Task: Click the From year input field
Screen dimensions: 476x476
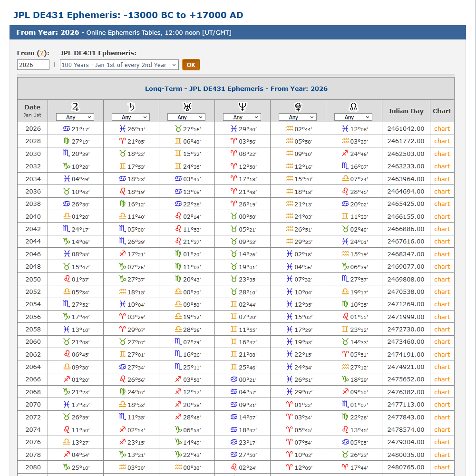Action: click(33, 65)
